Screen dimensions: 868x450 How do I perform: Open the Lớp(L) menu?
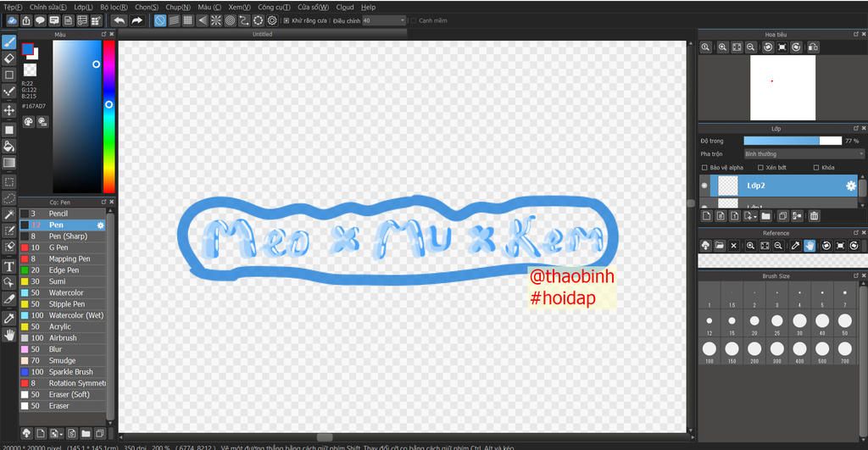point(83,7)
